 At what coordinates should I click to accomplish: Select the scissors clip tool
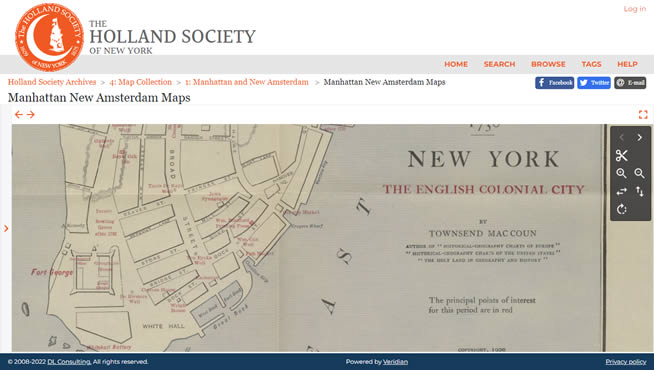(x=621, y=156)
